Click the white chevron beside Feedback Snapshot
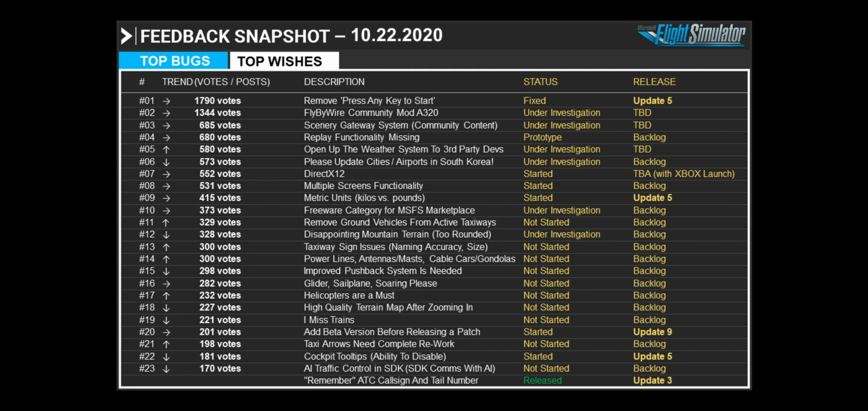 pyautogui.click(x=126, y=36)
